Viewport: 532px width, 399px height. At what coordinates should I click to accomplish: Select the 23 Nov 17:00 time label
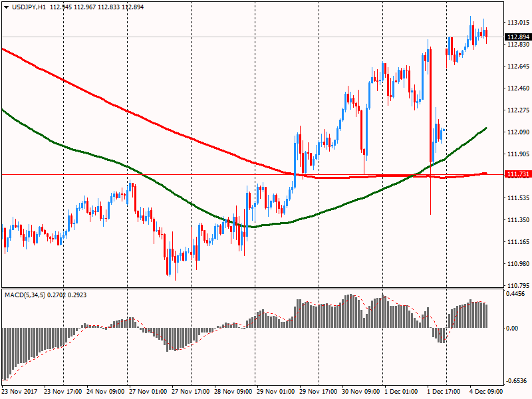pyautogui.click(x=63, y=392)
